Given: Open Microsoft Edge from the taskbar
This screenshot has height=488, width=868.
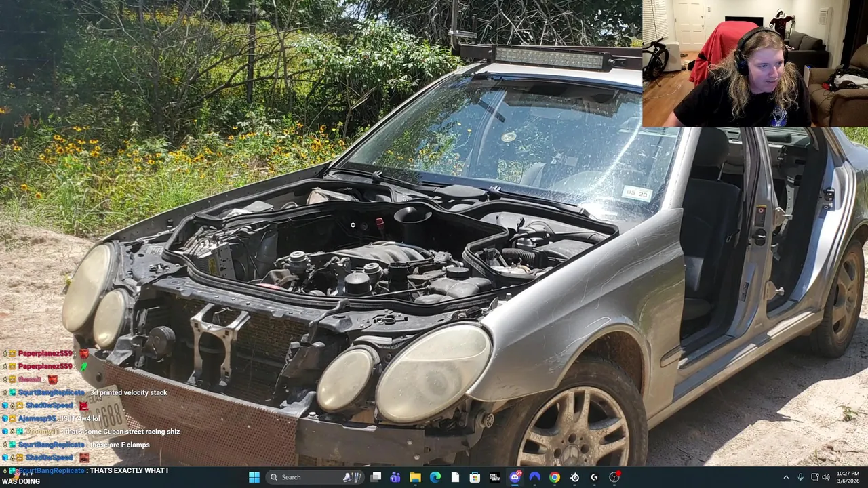Looking at the screenshot, I should (435, 477).
